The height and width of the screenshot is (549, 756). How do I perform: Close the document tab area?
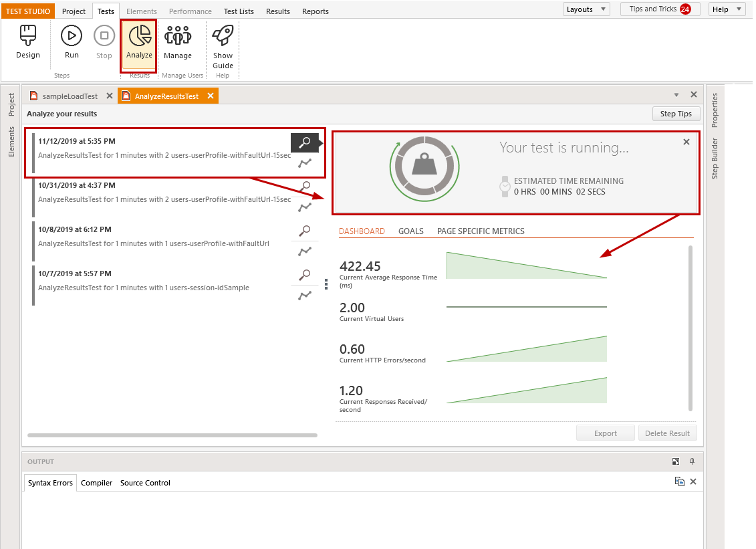(x=694, y=94)
